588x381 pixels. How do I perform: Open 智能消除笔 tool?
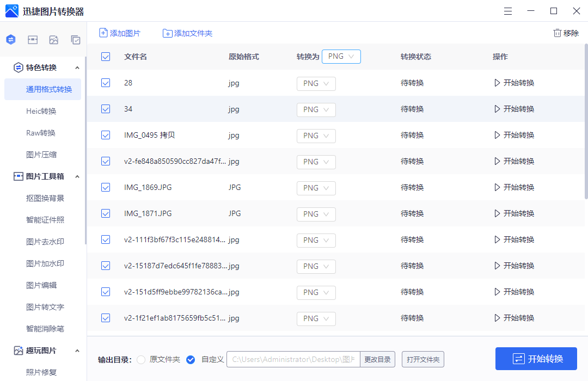click(x=45, y=329)
